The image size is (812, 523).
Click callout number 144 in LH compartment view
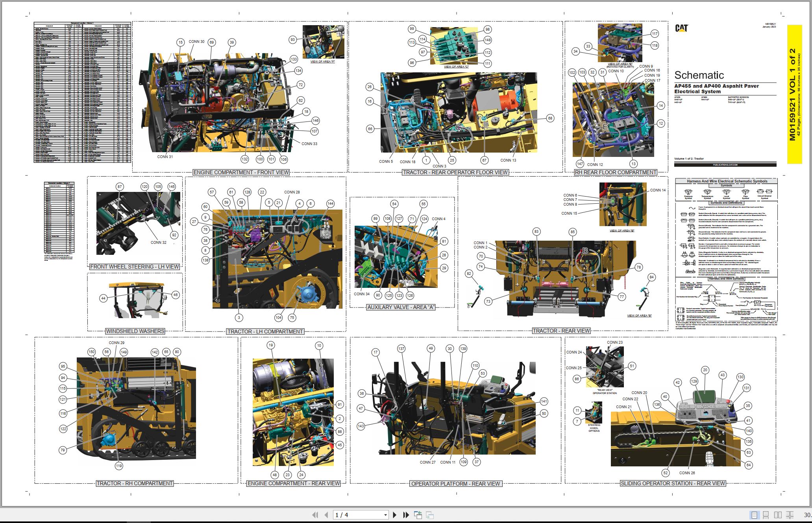click(x=330, y=203)
